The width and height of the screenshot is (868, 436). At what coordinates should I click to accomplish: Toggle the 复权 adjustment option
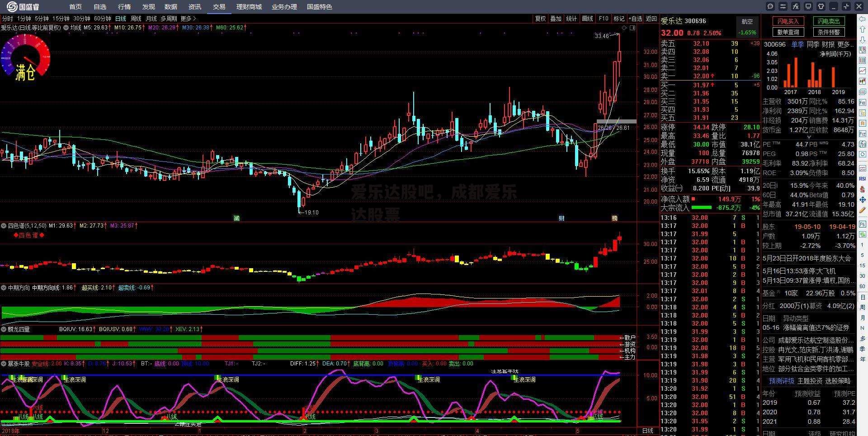[540, 19]
